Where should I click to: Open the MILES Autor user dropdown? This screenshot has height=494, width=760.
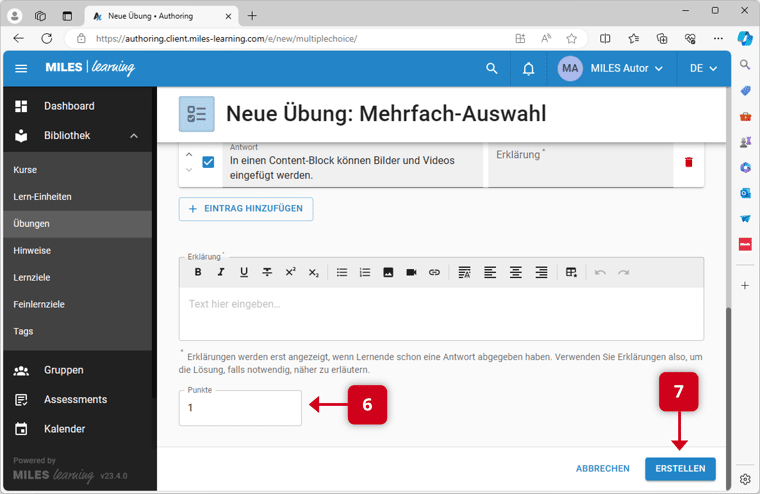click(611, 69)
